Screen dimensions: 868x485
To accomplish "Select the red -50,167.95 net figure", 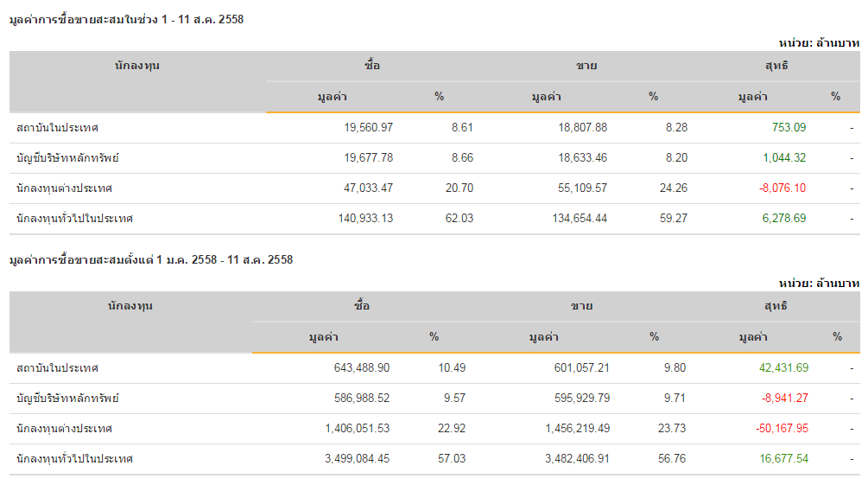I will [783, 428].
